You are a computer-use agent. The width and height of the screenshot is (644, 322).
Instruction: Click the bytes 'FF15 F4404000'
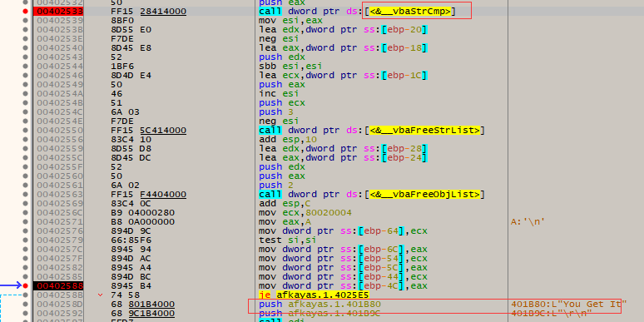tap(149, 194)
